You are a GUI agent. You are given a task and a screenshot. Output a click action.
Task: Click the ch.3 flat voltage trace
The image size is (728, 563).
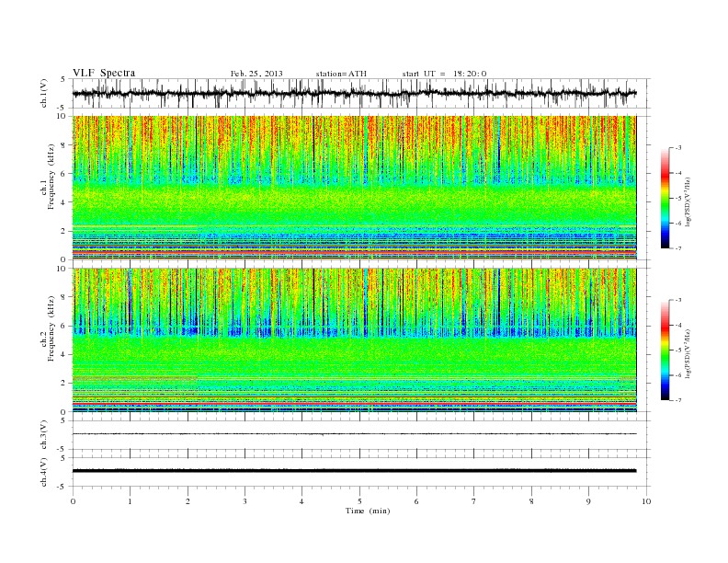[x=354, y=434]
